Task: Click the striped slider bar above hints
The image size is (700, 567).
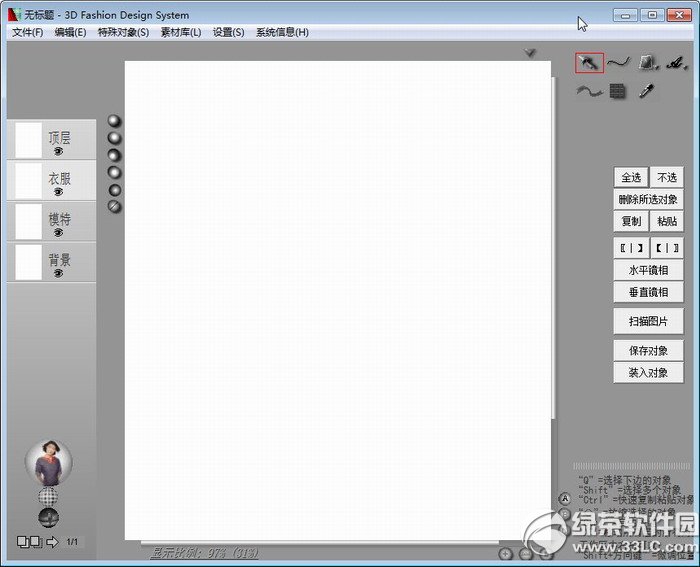Action: (x=631, y=466)
